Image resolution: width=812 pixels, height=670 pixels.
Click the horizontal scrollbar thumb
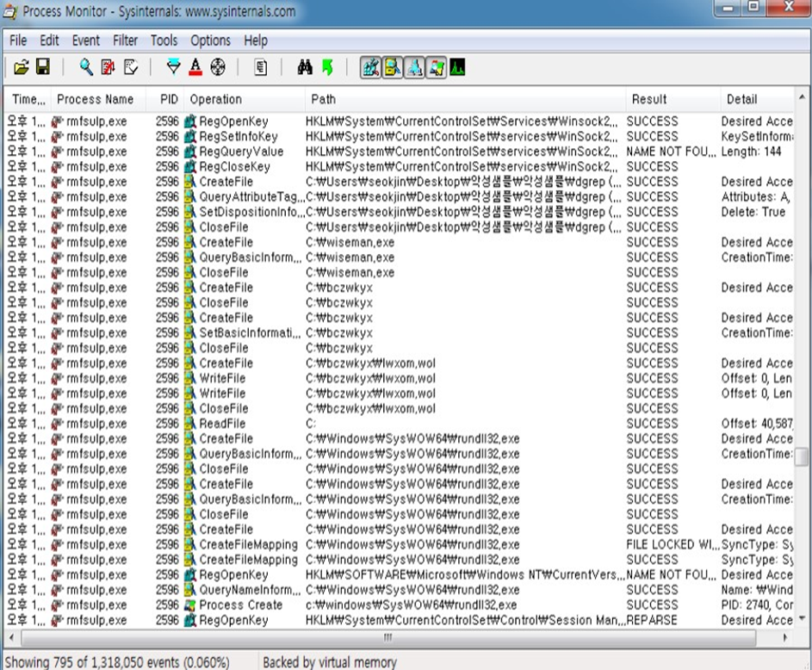pos(387,637)
